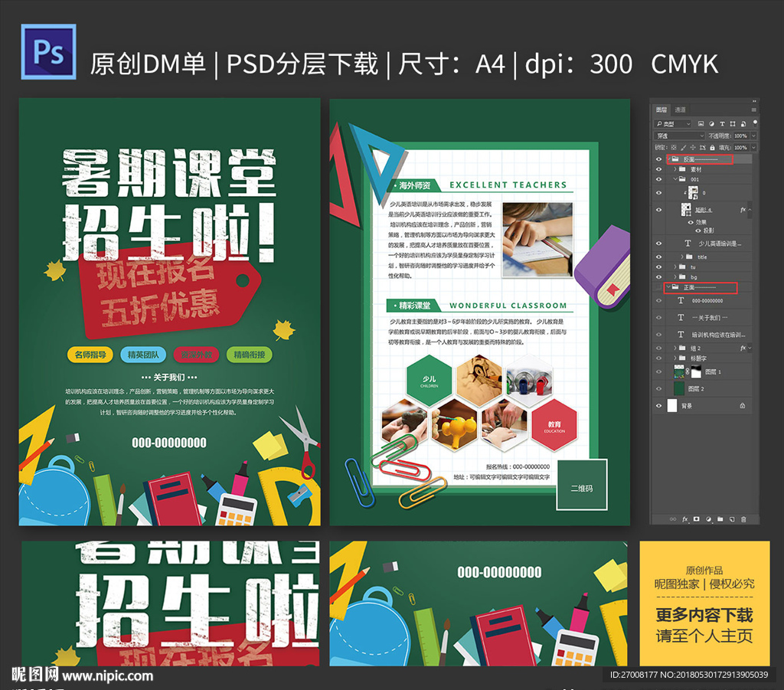Open the 不透明度 opacity slider dropdown arrow
The width and height of the screenshot is (784, 690).
click(753, 136)
